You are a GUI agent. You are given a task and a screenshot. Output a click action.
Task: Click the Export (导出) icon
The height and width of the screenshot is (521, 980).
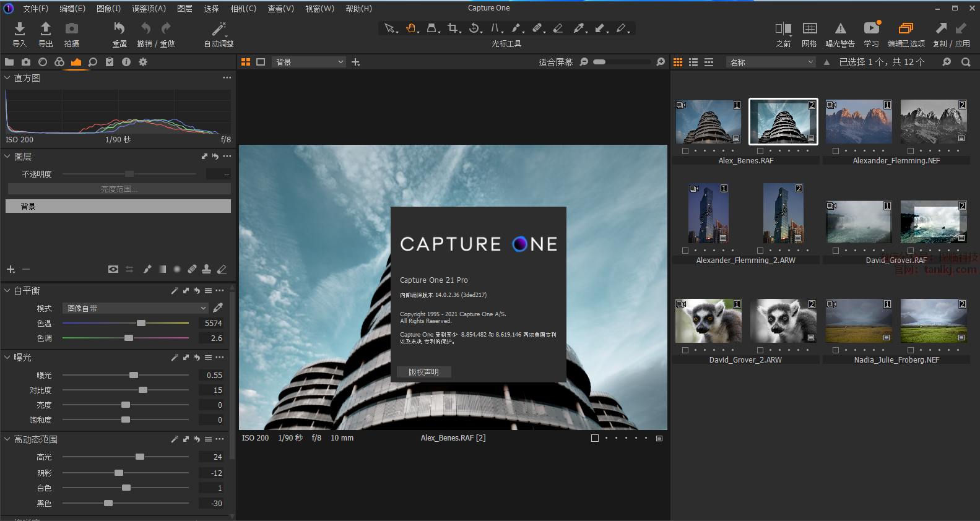[46, 28]
